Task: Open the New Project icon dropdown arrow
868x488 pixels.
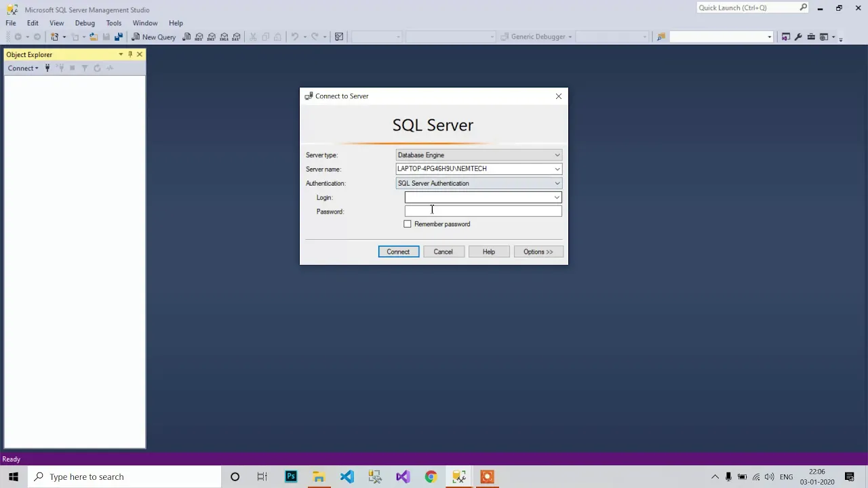Action: tap(64, 37)
